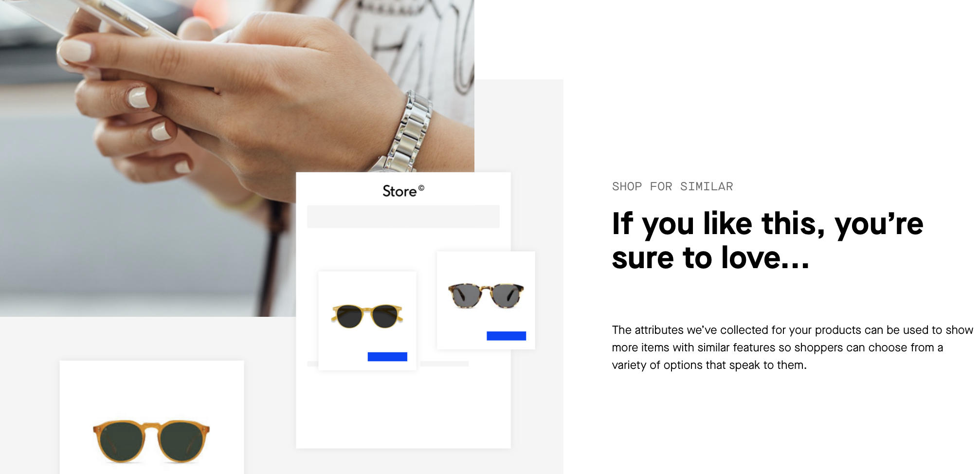Select the yellow round sunglasses product card
This screenshot has height=474, width=980.
pyautogui.click(x=367, y=321)
